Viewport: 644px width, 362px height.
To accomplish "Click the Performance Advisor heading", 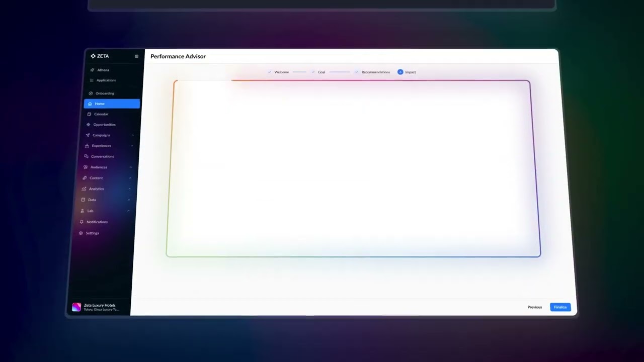I will tap(178, 56).
